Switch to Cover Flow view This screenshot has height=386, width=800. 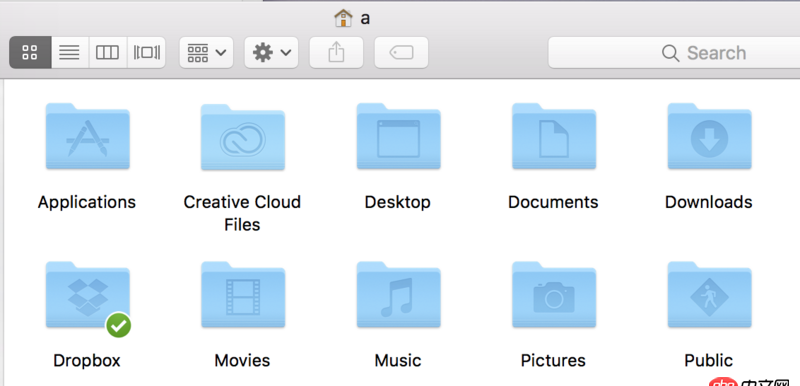tap(146, 52)
